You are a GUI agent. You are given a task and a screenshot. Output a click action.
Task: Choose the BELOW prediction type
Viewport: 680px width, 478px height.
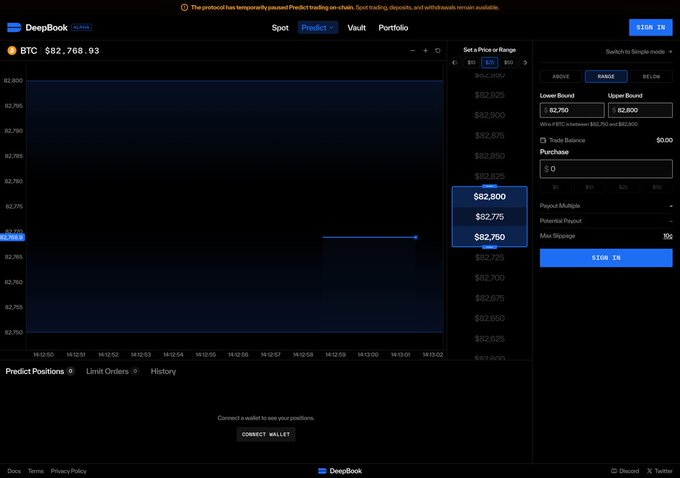click(x=651, y=76)
